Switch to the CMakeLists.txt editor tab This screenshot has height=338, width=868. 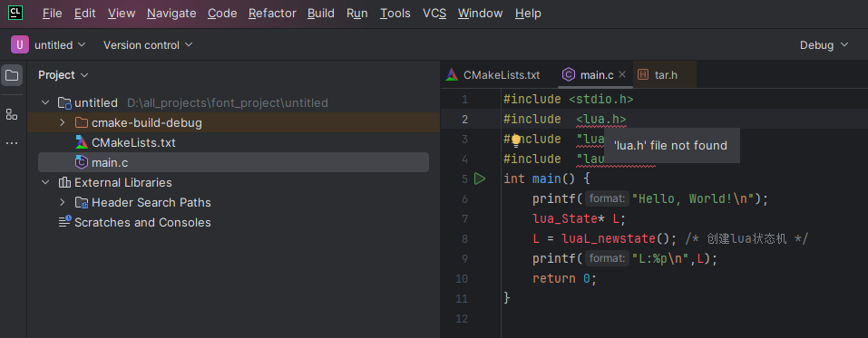click(x=493, y=74)
